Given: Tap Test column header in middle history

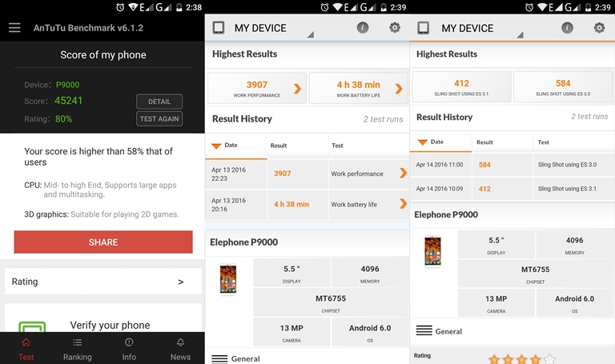Looking at the screenshot, I should [337, 146].
